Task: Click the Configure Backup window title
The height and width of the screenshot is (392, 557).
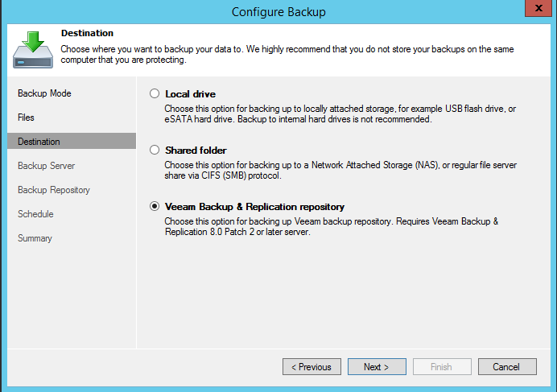Action: (278, 12)
